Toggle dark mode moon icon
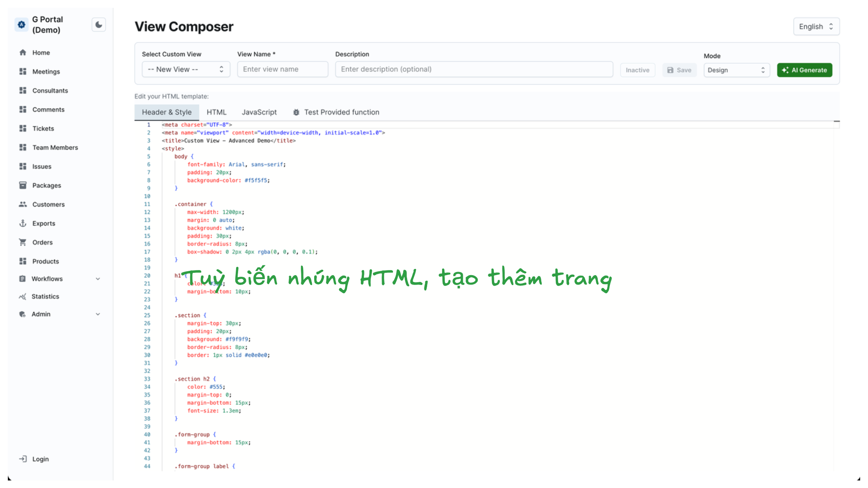 click(x=99, y=25)
